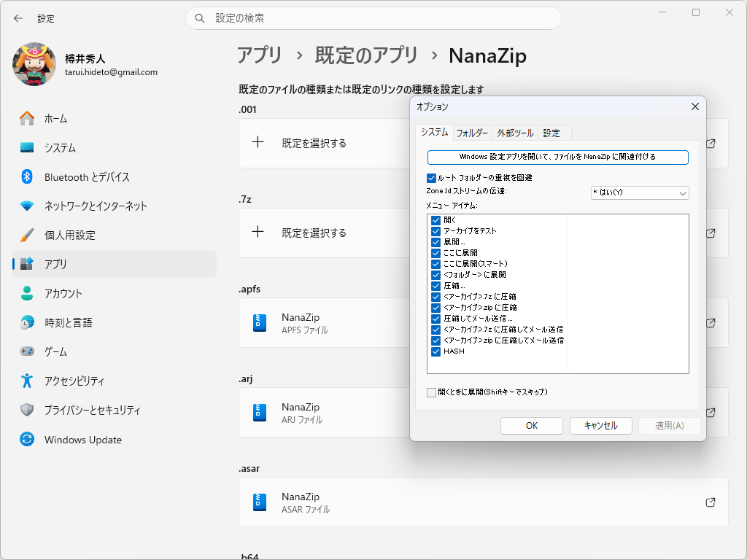The width and height of the screenshot is (747, 560).
Task: Click the back arrow in Settings
Action: click(18, 18)
